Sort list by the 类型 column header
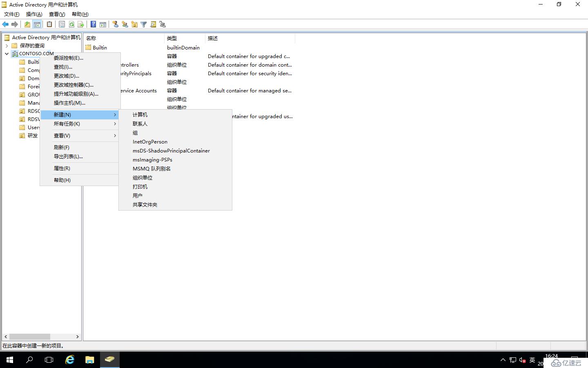The height and width of the screenshot is (368, 588). [x=185, y=38]
